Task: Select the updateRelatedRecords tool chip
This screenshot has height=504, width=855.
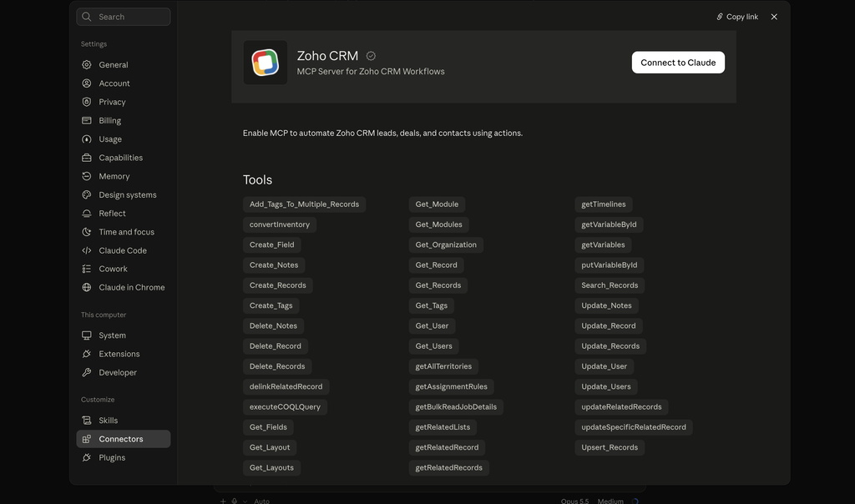Action: point(621,407)
